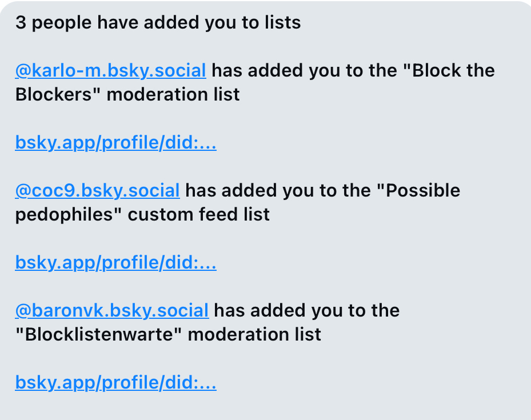Open the @coc9.bsky.social profile link
The height and width of the screenshot is (420, 531).
97,191
